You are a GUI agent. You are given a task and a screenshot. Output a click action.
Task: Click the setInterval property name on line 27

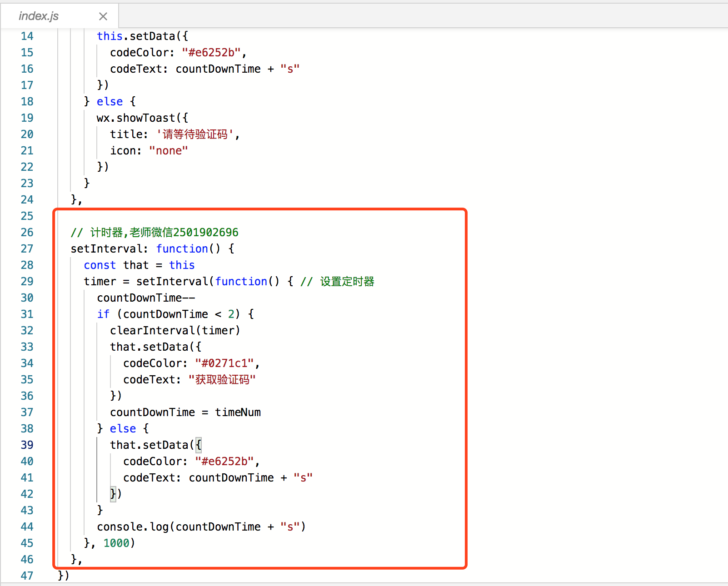tap(106, 249)
